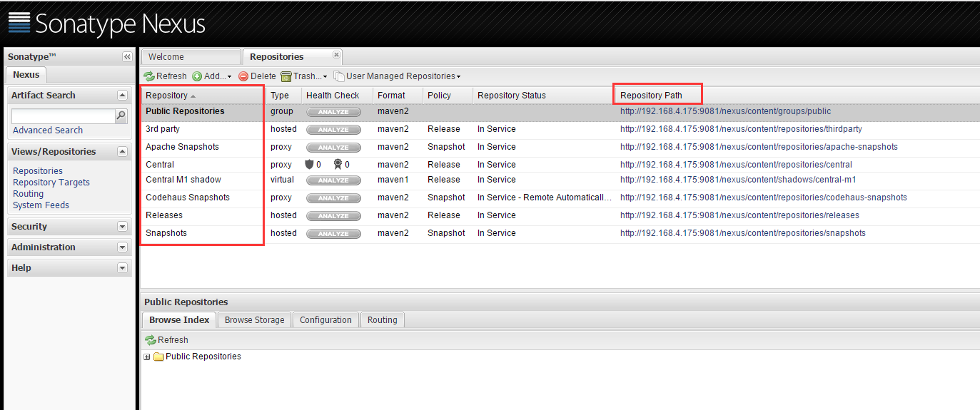The height and width of the screenshot is (410, 980).
Task: Open the repositories/thirdparty path URL
Action: 741,130
